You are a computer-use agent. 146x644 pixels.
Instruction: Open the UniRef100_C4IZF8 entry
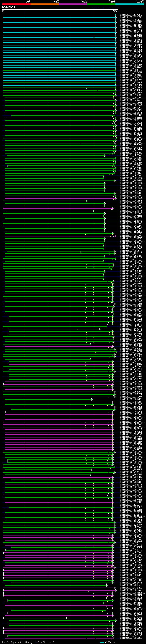(x=131, y=88)
